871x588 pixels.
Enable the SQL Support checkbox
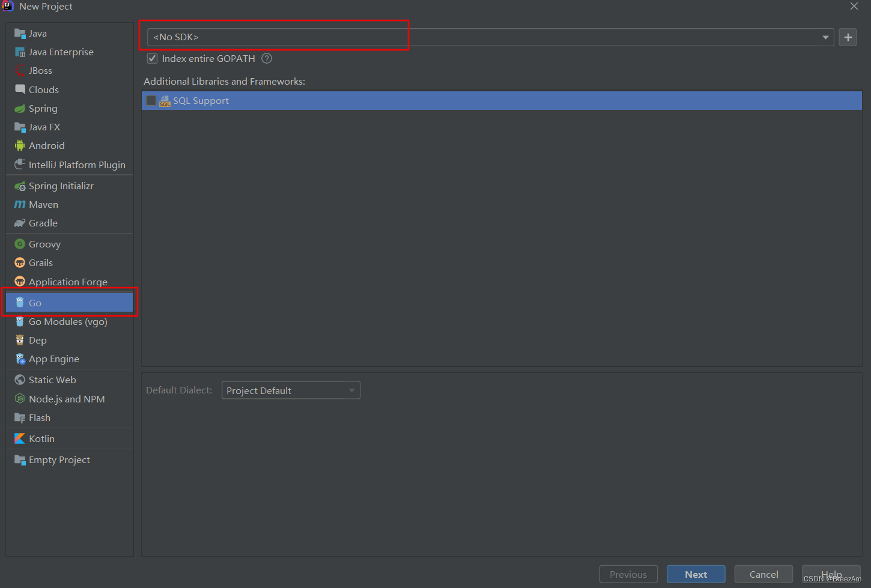[151, 101]
